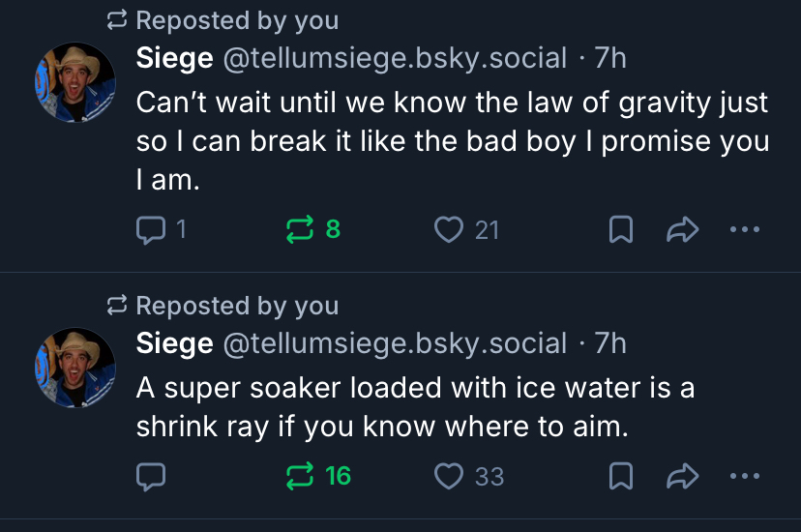Click "Reposted by you" above the gravity post
This screenshot has width=801, height=532.
tap(237, 19)
